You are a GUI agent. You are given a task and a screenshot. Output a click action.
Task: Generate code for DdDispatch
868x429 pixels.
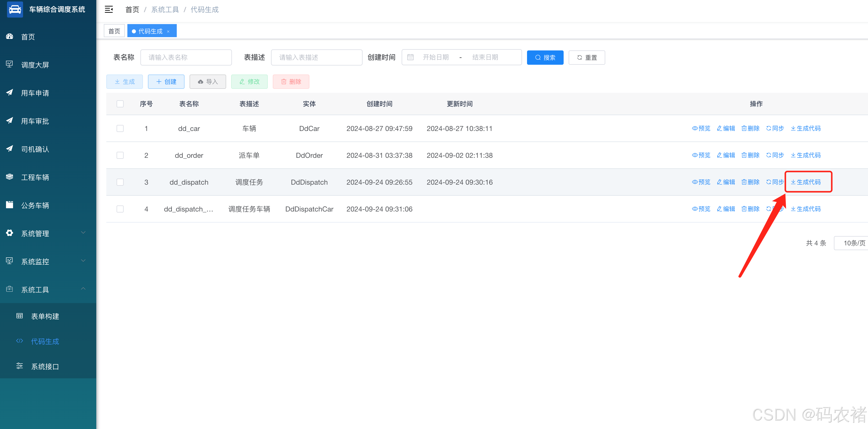point(806,182)
